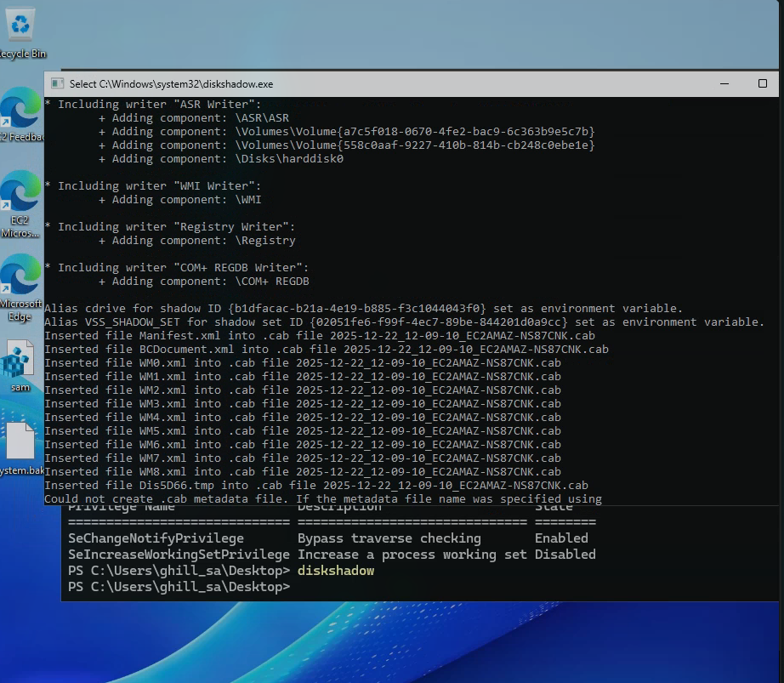Click the diskshadow.exe window title text

pos(171,84)
